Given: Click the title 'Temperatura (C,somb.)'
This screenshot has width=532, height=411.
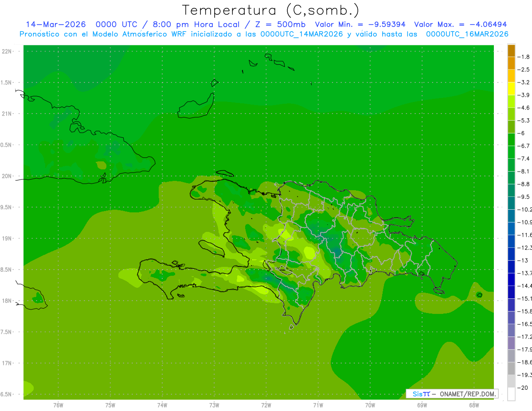Looking at the screenshot, I should 270,11.
